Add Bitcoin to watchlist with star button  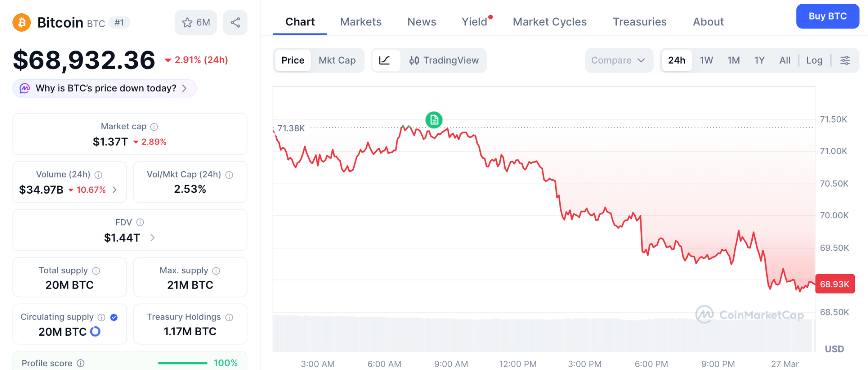point(195,22)
